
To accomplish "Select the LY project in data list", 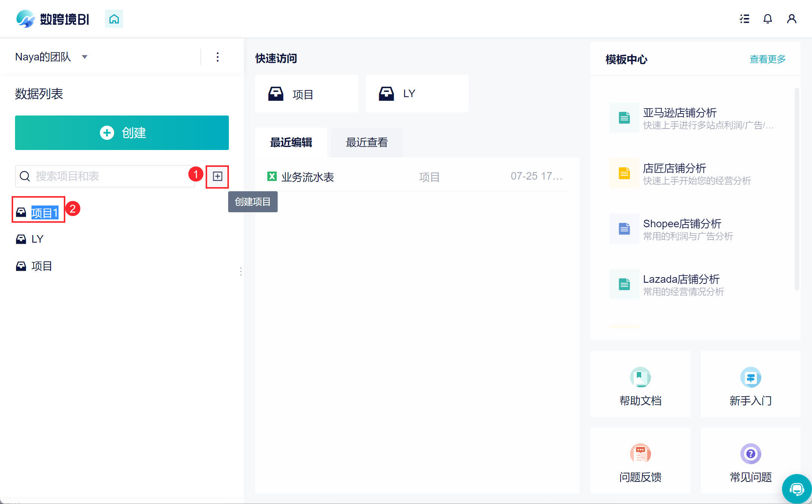I will pos(37,239).
